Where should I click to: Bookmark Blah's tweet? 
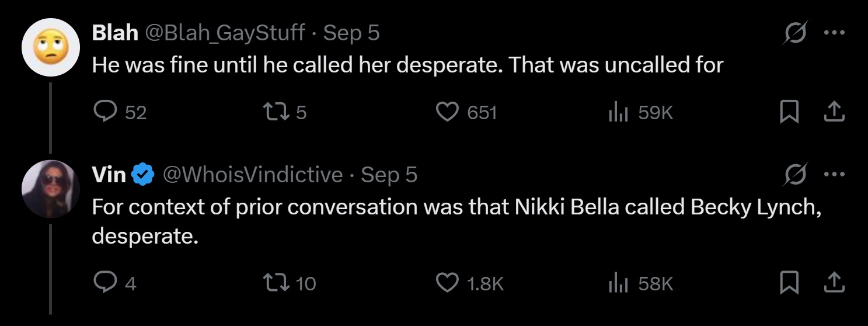[x=789, y=112]
